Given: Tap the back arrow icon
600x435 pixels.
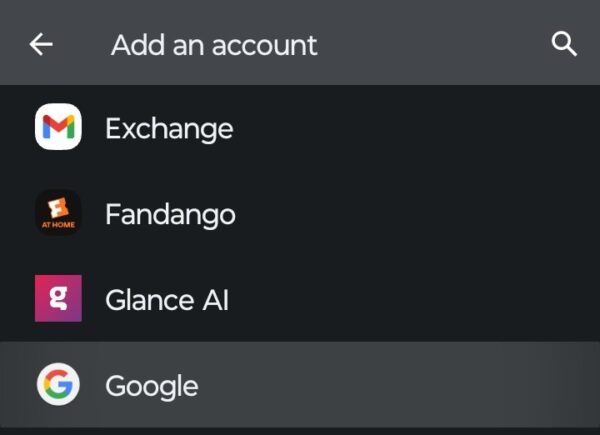Looking at the screenshot, I should pyautogui.click(x=41, y=45).
